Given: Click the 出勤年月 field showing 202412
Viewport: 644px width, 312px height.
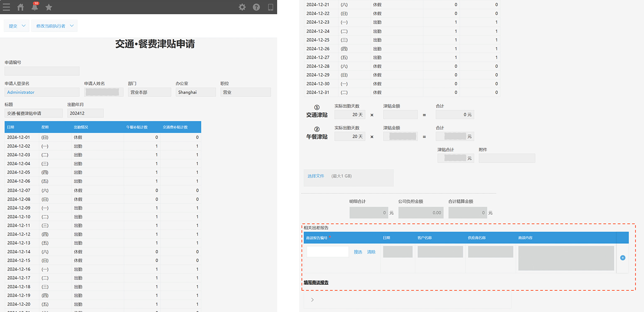Looking at the screenshot, I should [85, 113].
